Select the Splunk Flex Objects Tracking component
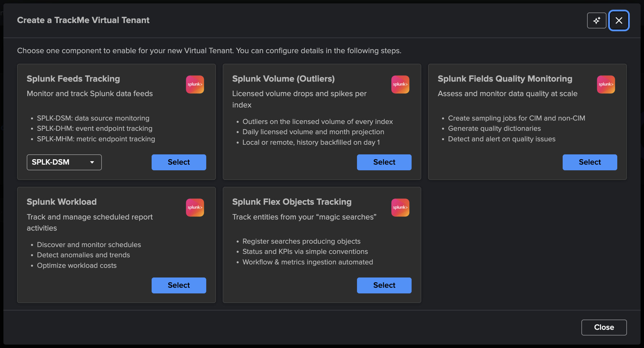The image size is (644, 348). (384, 285)
